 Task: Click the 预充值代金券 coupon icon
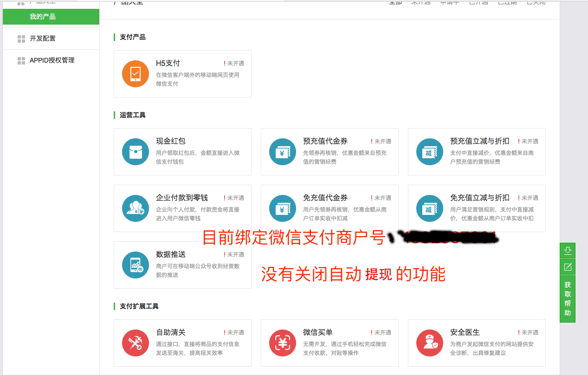point(283,152)
